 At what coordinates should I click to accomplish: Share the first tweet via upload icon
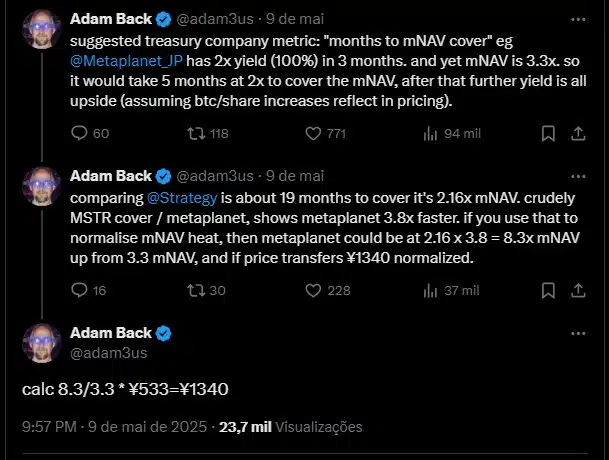(x=578, y=134)
